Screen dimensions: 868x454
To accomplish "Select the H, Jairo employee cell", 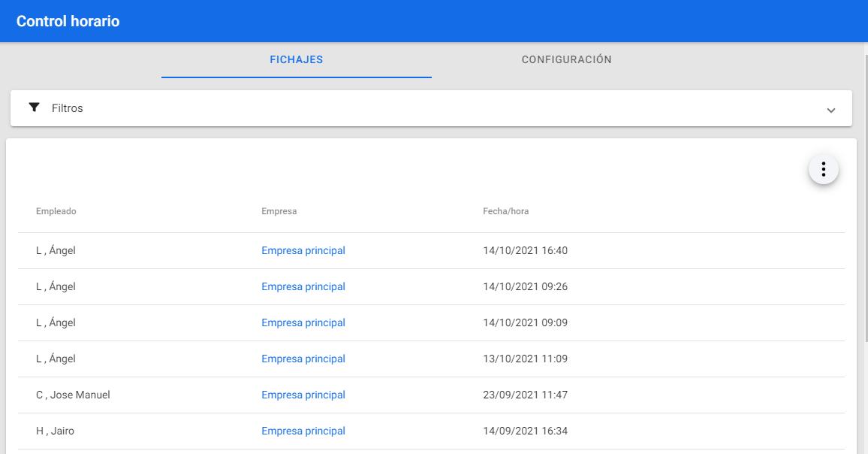I will pos(55,431).
